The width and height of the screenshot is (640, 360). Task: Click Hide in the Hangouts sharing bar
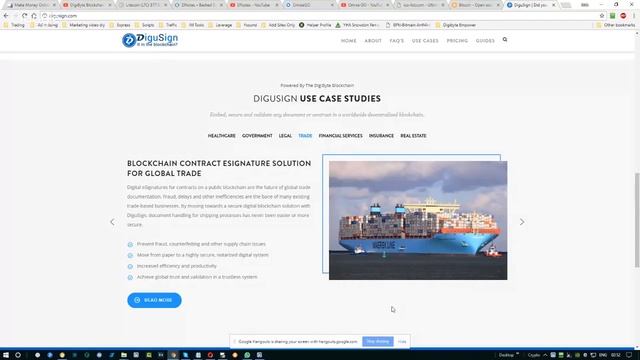tap(402, 342)
